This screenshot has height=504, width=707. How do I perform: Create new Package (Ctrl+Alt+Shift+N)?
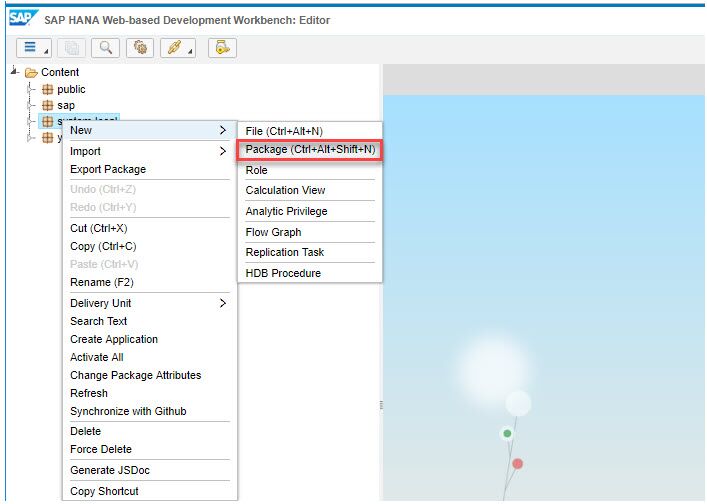[x=310, y=149]
